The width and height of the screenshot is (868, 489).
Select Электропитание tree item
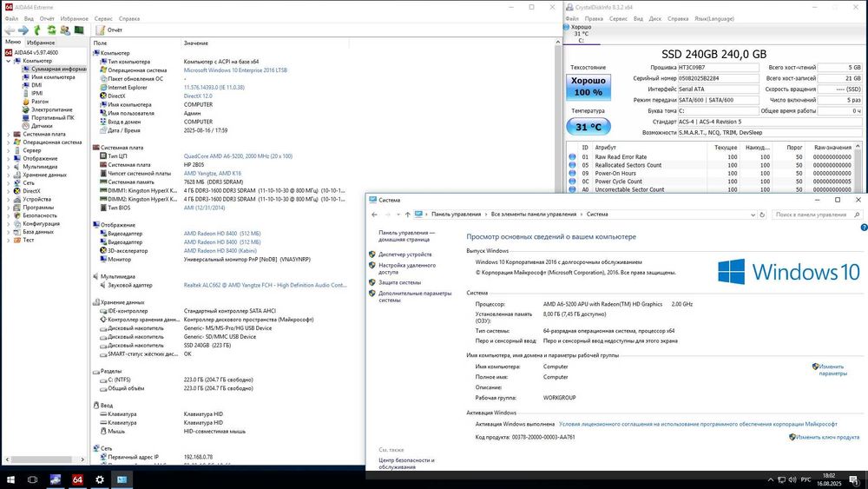51,109
